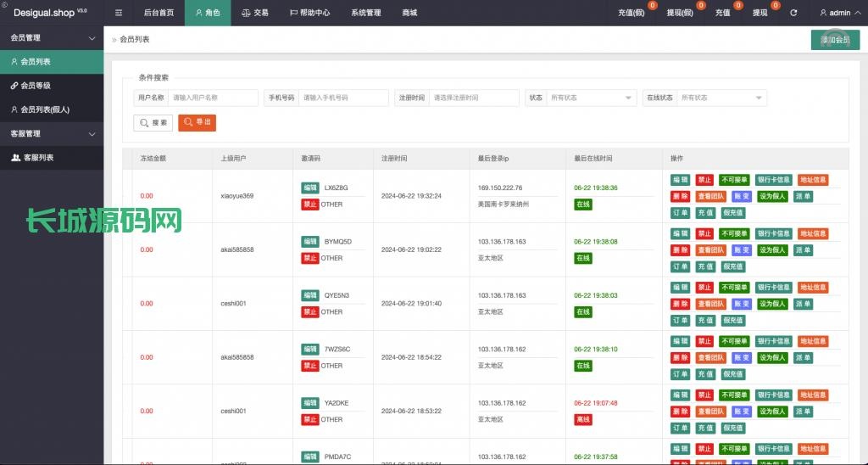Image resolution: width=868 pixels, height=465 pixels.
Task: Open 会员等级 in the sidebar
Action: coord(36,86)
